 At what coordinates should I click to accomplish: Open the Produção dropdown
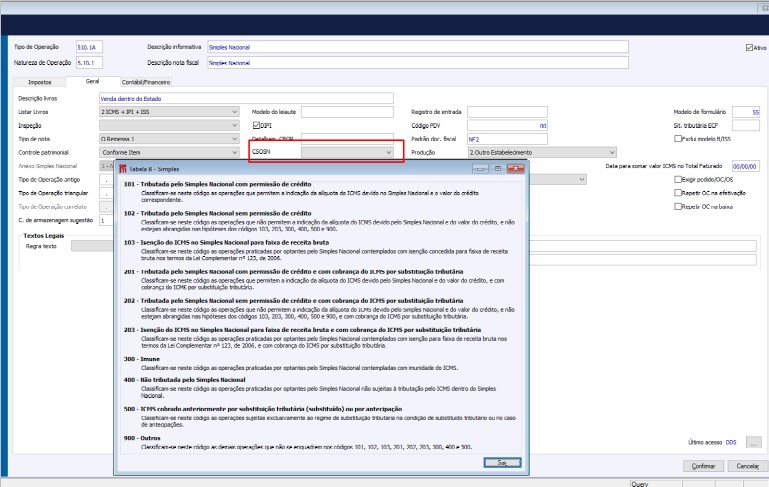point(542,153)
